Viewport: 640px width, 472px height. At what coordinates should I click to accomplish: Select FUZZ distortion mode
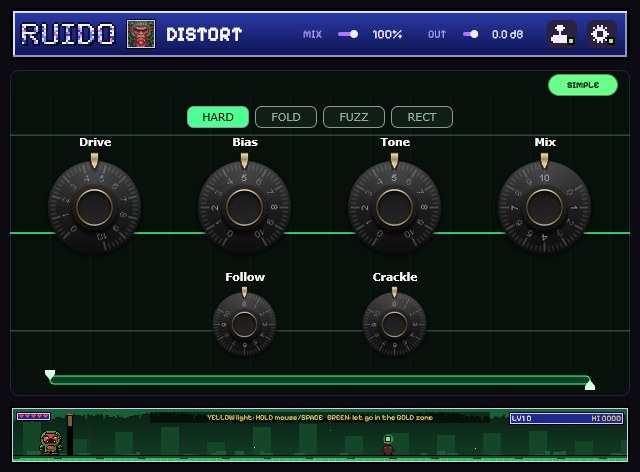(353, 117)
